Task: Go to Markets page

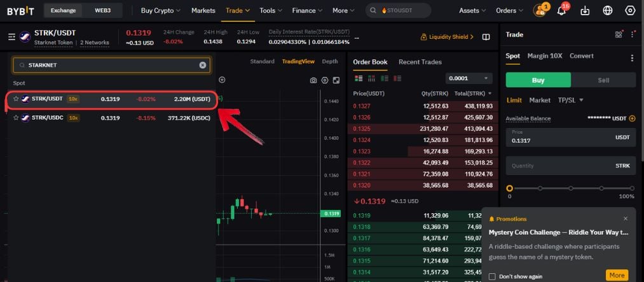Action: pyautogui.click(x=203, y=11)
